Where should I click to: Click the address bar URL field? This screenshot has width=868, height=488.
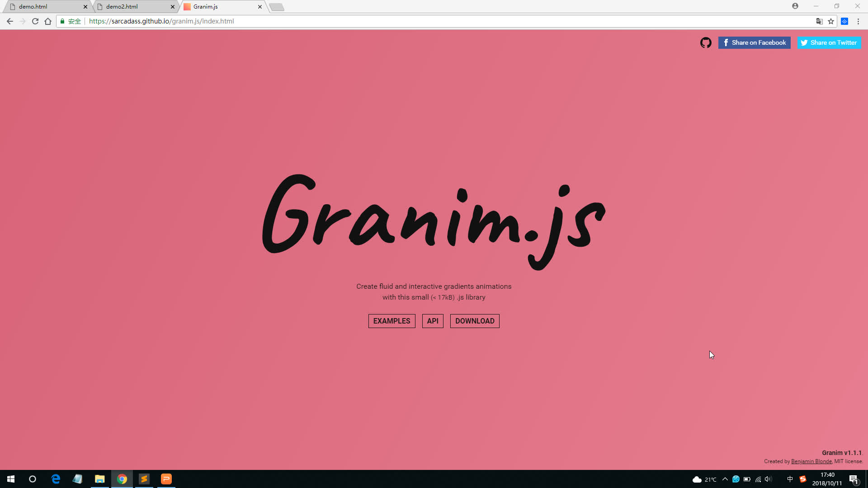(x=161, y=21)
